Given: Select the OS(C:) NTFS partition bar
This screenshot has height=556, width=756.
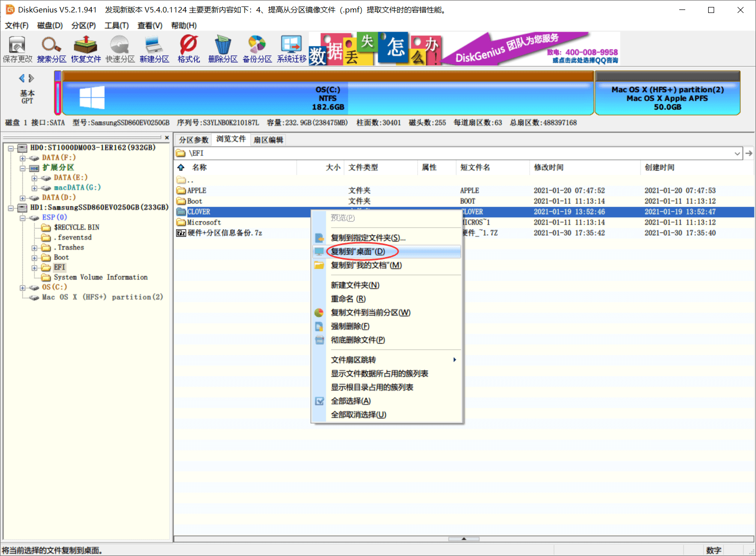Looking at the screenshot, I should coord(327,93).
